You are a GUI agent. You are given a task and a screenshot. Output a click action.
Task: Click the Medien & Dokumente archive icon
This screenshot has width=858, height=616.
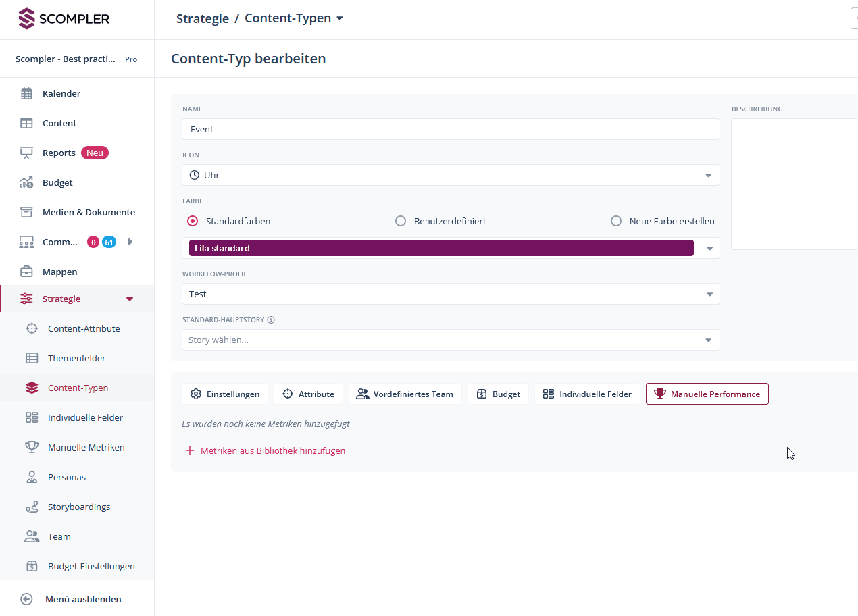(x=26, y=212)
